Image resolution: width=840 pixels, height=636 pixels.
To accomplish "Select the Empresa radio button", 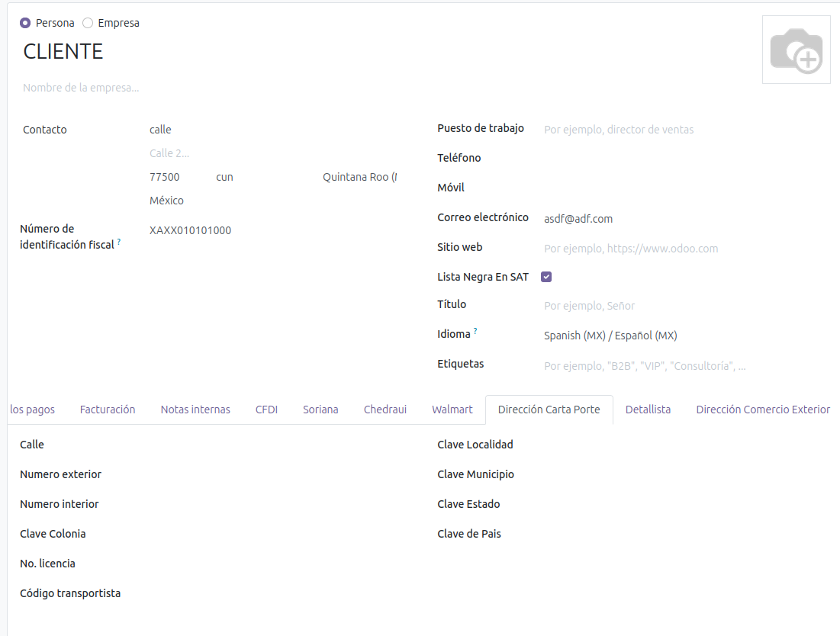I will 88,23.
